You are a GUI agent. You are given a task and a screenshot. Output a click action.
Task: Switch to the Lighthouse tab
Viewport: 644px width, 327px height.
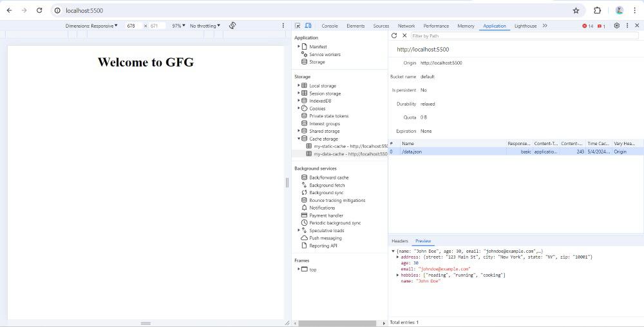click(x=526, y=26)
